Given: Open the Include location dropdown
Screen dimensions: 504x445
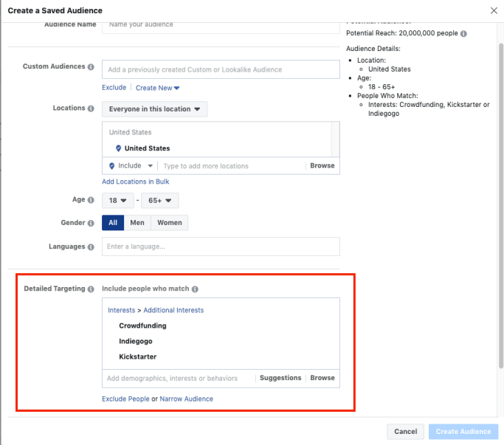Looking at the screenshot, I should coord(131,166).
